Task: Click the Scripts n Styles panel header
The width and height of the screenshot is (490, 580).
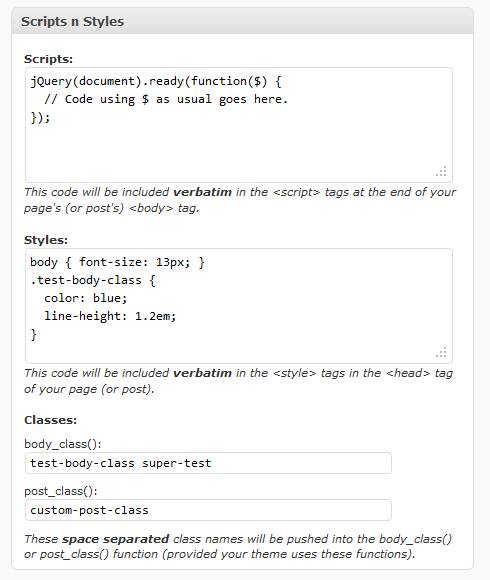Action: 242,21
